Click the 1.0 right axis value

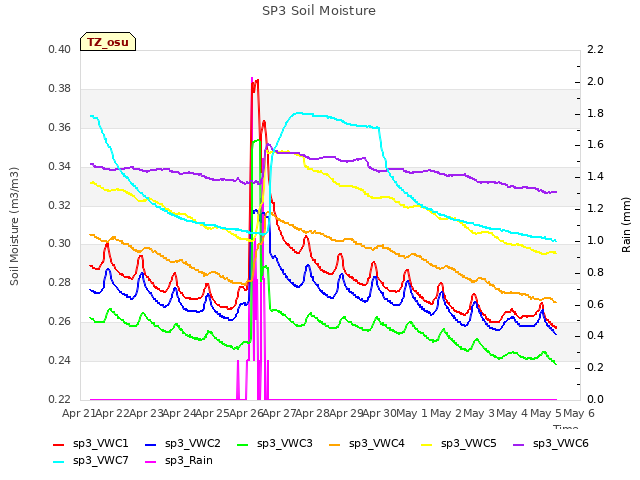(595, 240)
